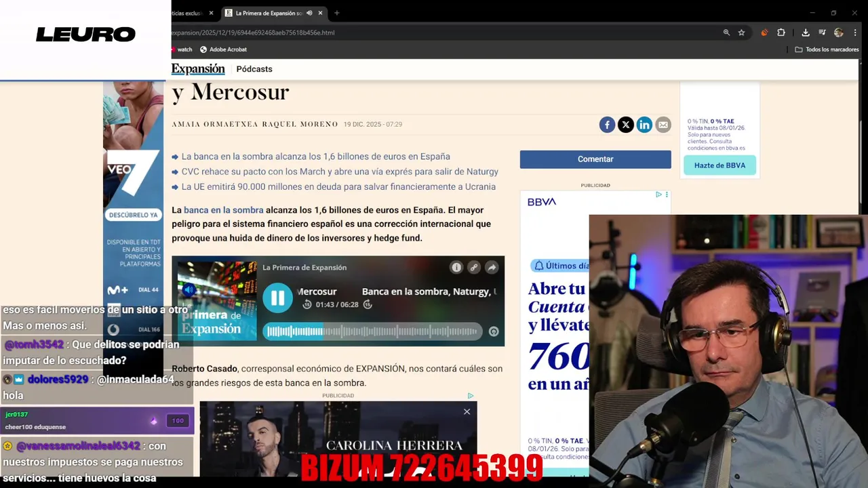Open Chrome three-dot menu
Image resolution: width=868 pixels, height=488 pixels.
pyautogui.click(x=855, y=33)
